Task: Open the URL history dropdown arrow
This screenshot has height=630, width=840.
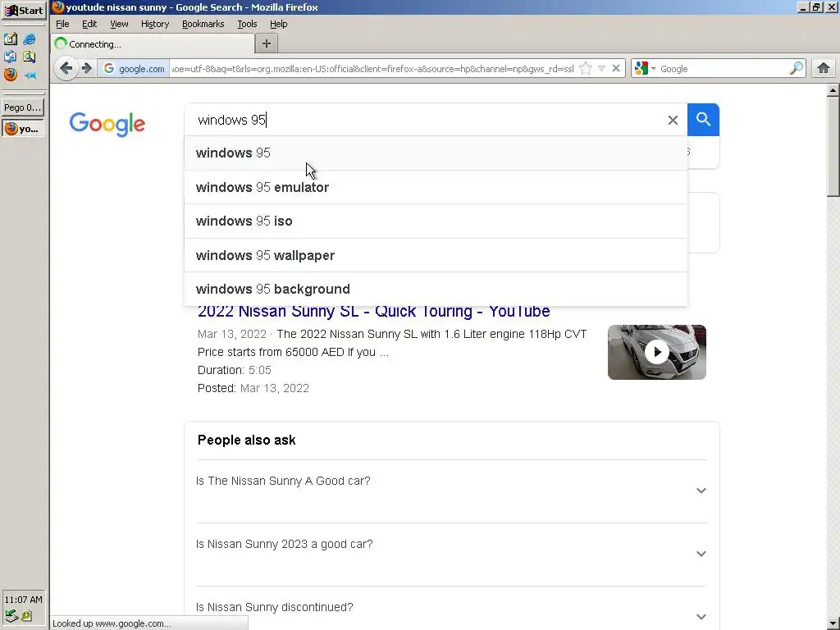Action: click(601, 69)
